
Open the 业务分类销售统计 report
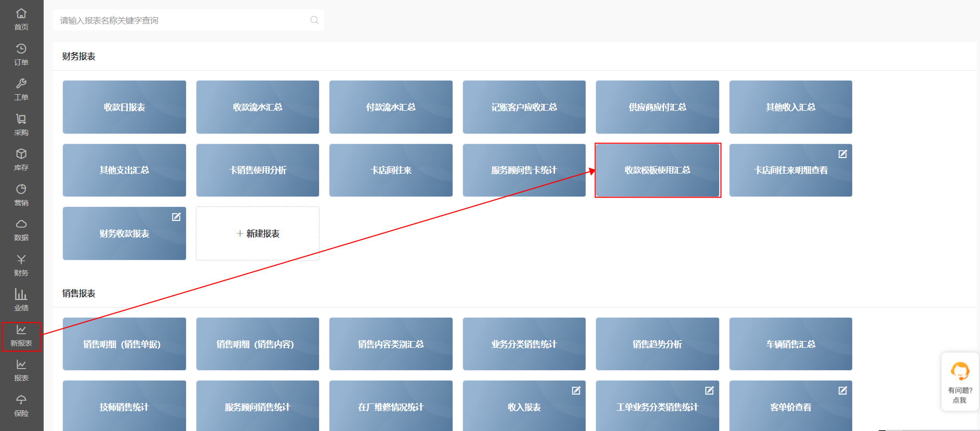pyautogui.click(x=524, y=344)
